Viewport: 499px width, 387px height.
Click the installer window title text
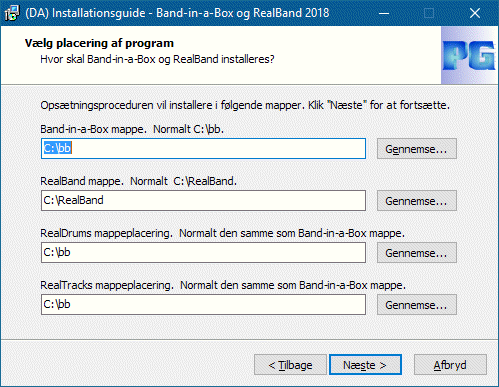[177, 13]
